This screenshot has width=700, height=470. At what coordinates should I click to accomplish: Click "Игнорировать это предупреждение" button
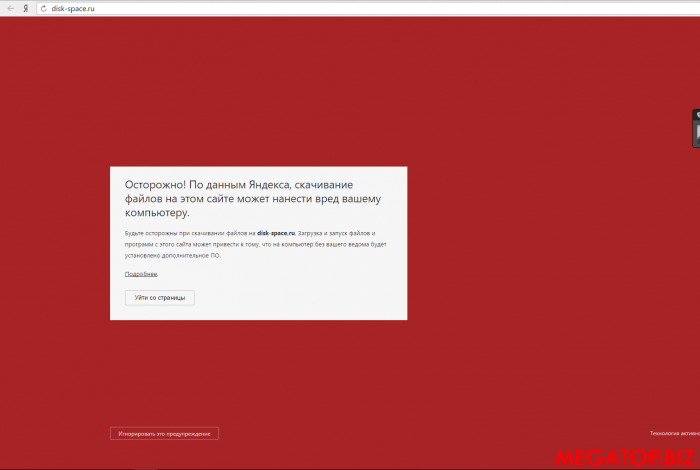164,433
